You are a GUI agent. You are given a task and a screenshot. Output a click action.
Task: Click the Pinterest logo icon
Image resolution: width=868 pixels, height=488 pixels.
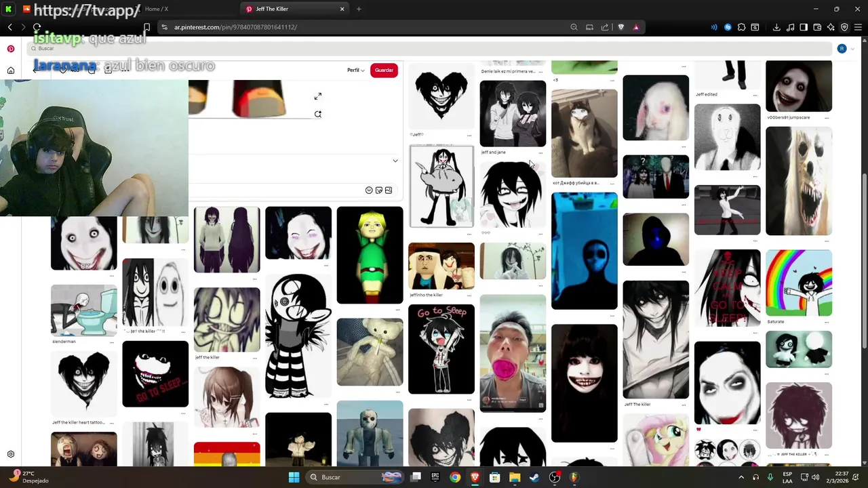click(x=11, y=49)
